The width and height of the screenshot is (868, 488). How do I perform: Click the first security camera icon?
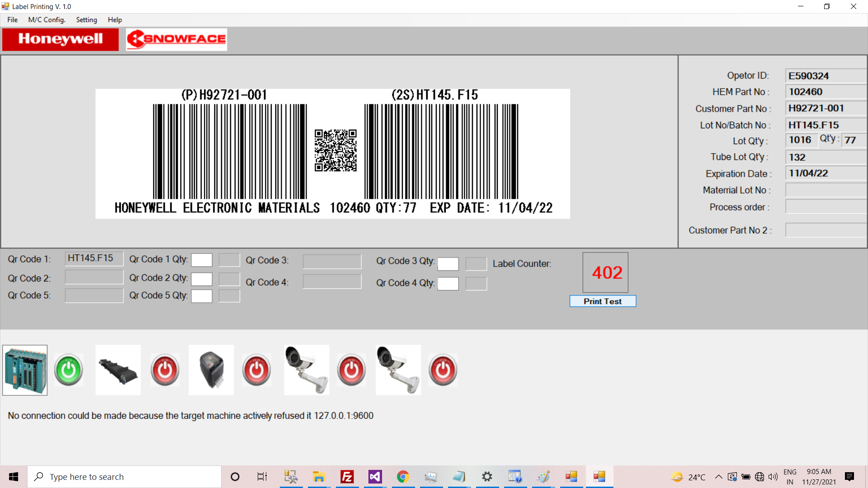307,370
